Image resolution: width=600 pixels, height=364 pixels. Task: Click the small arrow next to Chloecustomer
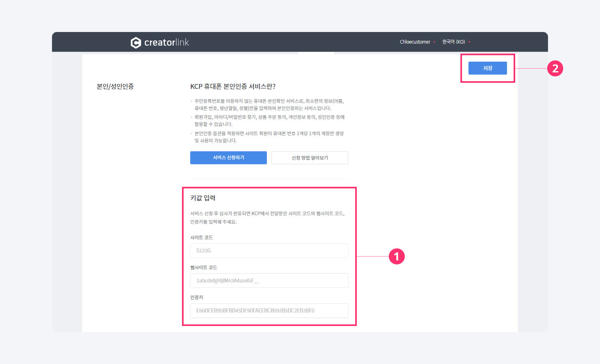pyautogui.click(x=434, y=42)
